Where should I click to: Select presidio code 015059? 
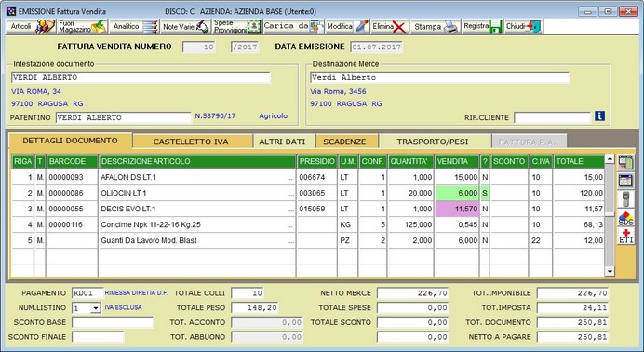click(x=316, y=209)
